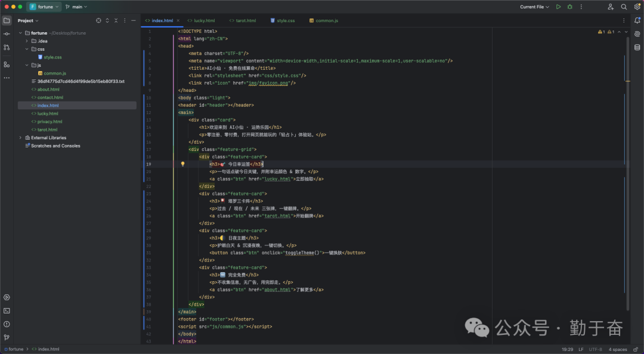Open the Pull Requests tool window
The width and height of the screenshot is (644, 354).
tap(7, 48)
